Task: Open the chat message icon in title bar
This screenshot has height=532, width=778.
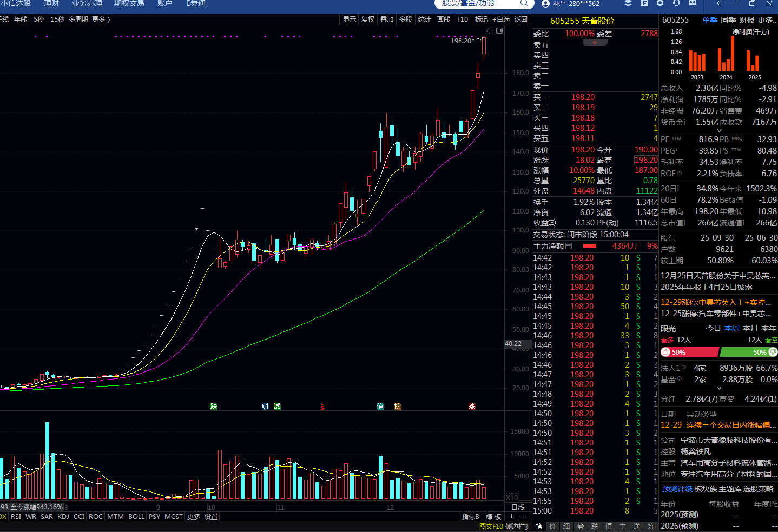Action: point(693,3)
